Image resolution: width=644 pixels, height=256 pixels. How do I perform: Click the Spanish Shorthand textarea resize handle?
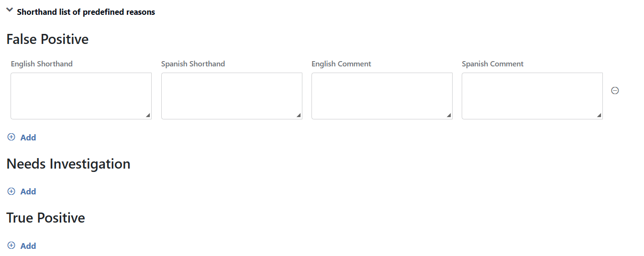299,115
